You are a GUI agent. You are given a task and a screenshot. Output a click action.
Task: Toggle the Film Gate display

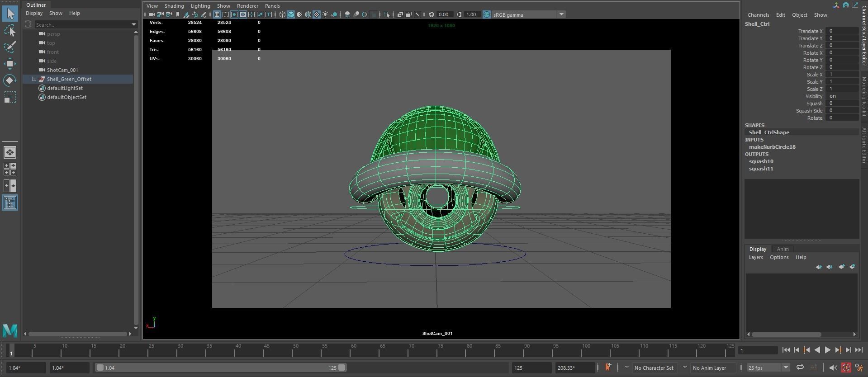226,14
